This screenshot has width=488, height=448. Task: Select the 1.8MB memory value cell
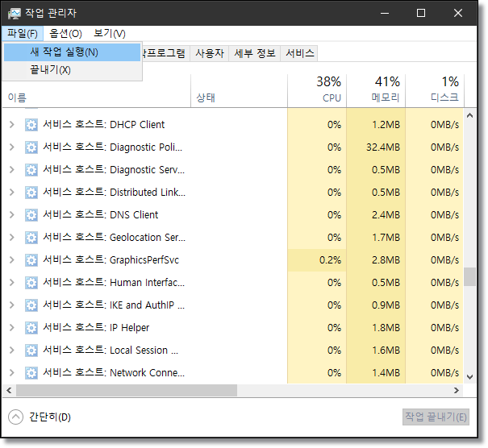coord(376,328)
